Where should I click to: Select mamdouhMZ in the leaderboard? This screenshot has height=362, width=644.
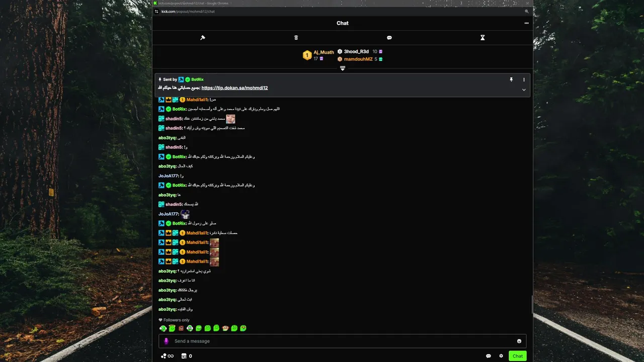coord(358,59)
